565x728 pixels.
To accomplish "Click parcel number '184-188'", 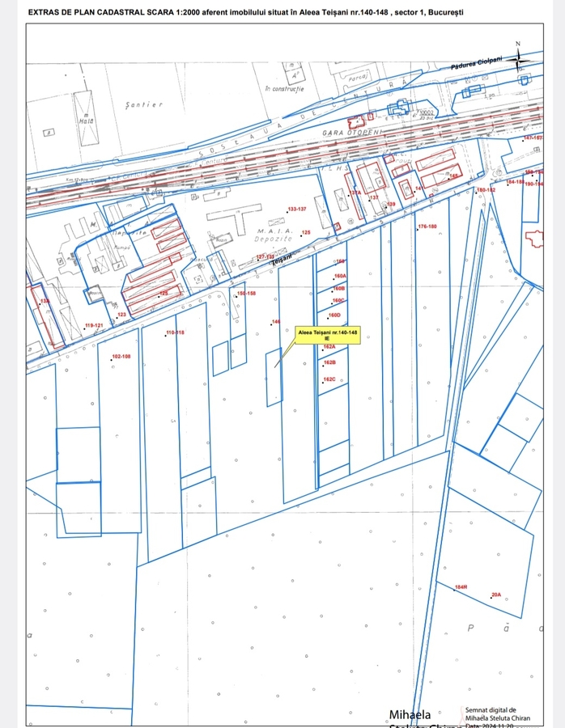I will point(516,182).
